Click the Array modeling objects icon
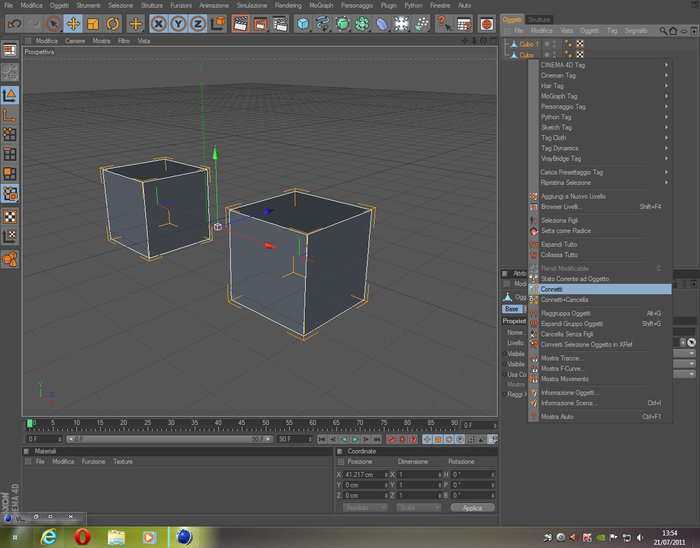The height and width of the screenshot is (548, 700). tap(362, 23)
